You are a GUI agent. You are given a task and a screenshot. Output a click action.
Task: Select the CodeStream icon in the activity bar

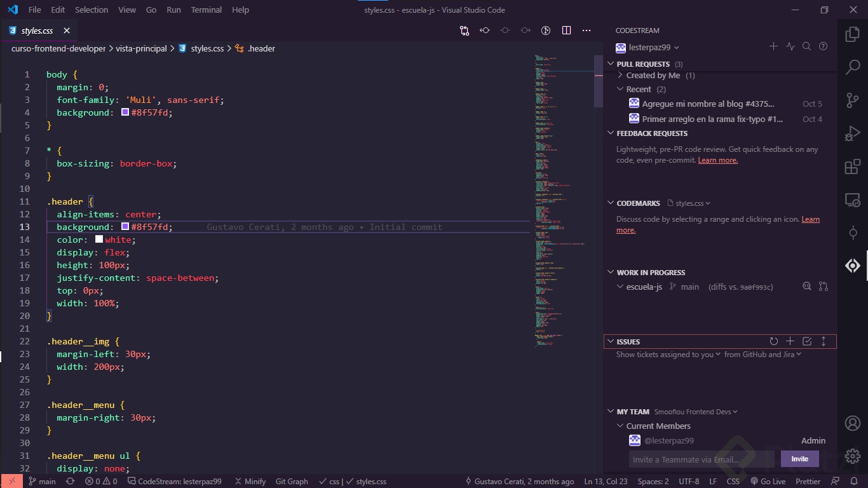click(x=852, y=266)
